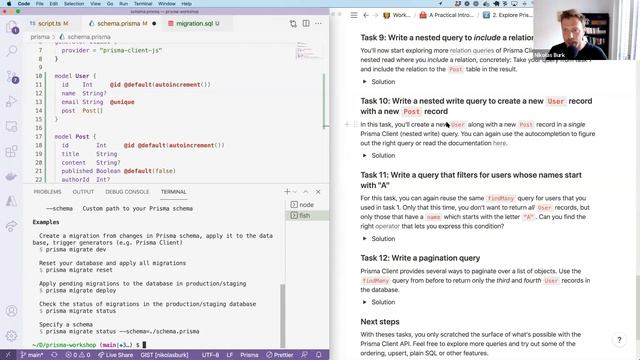Open the DEBUG CONSOLE panel tab
This screenshot has width=640, height=360.
coord(127,191)
